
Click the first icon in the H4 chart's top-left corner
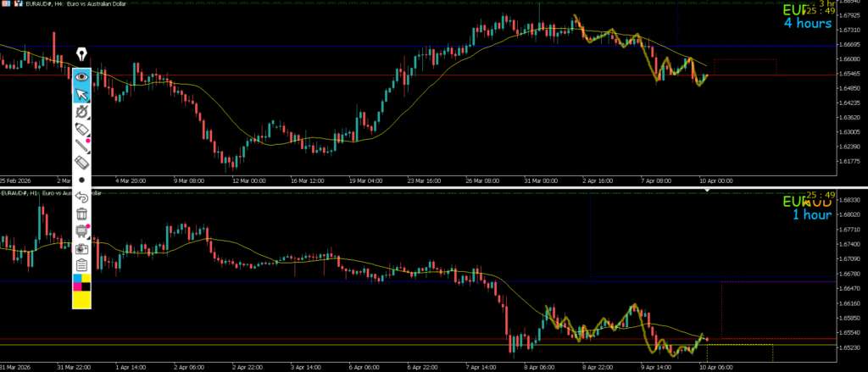tap(4, 4)
